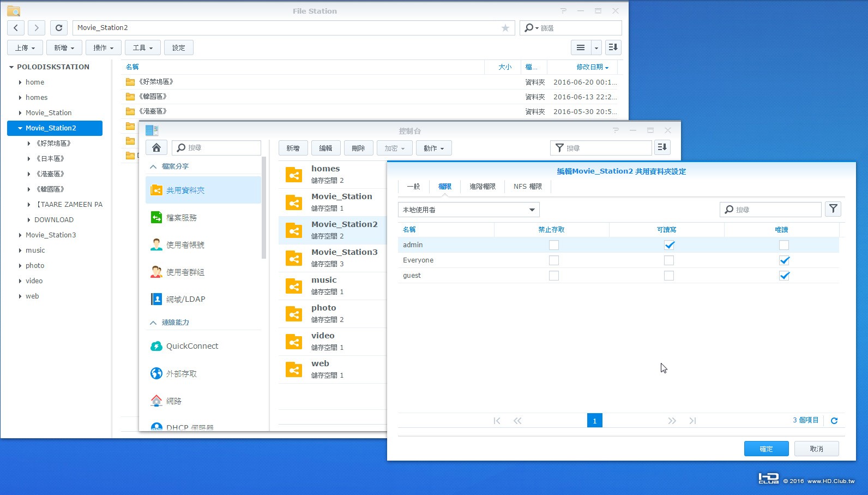
Task: Toggle Read/Write for guest
Action: tap(669, 276)
